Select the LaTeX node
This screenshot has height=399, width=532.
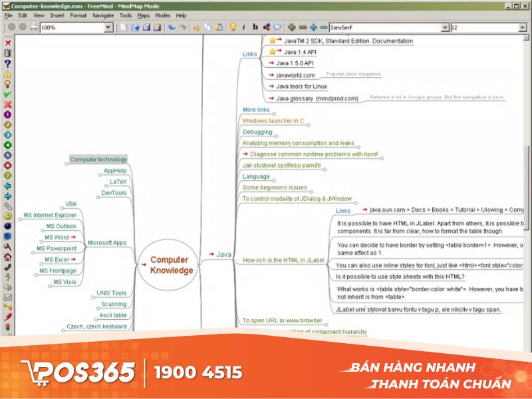(118, 182)
